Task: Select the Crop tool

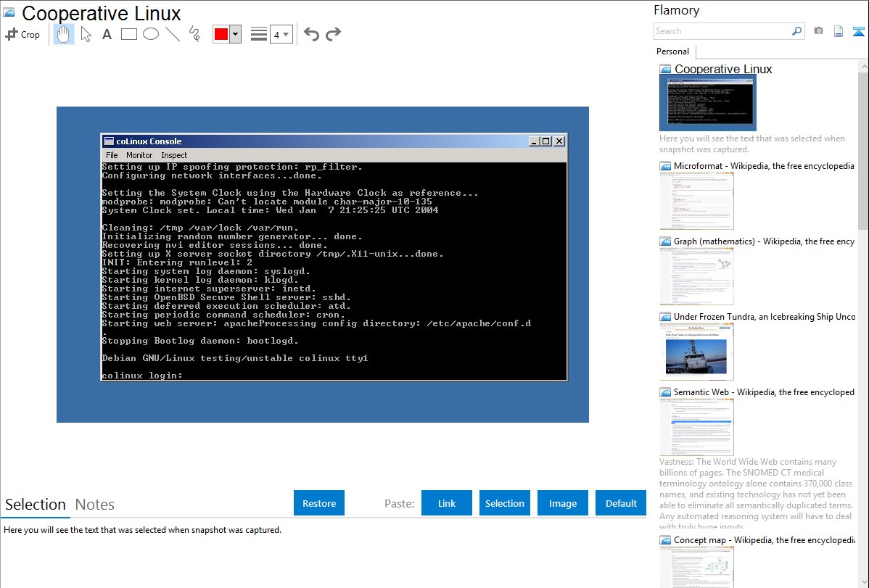Action: tap(22, 34)
